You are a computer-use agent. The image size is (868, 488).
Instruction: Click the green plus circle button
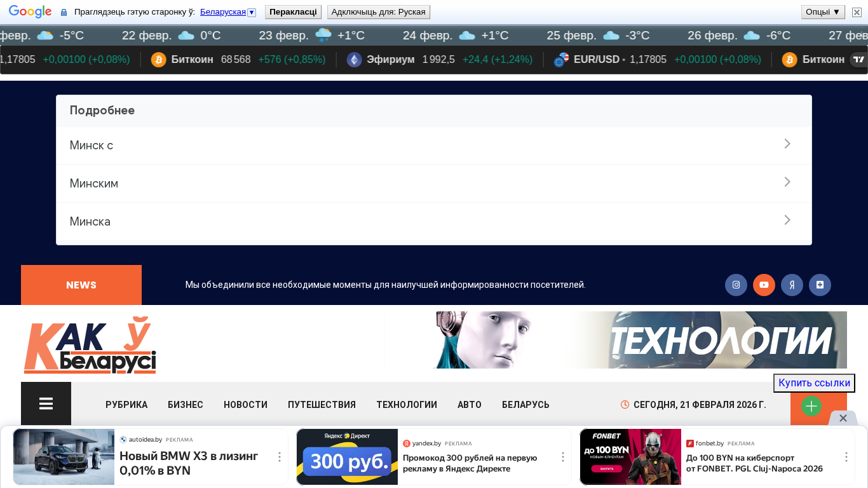811,406
